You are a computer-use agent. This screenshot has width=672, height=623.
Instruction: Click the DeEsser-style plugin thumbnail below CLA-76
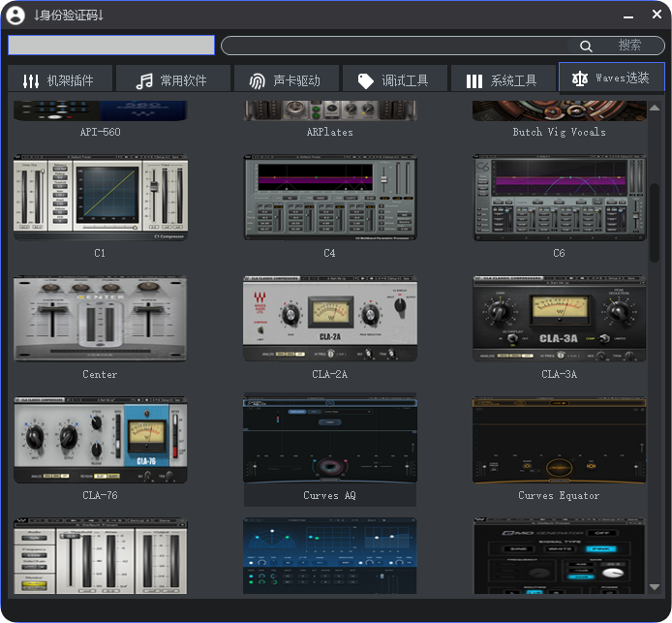[x=101, y=556]
